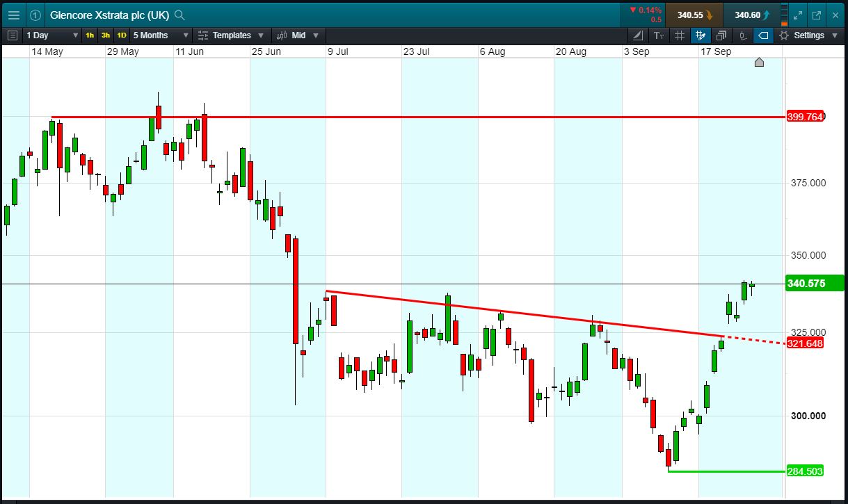This screenshot has height=504, width=848.
Task: Open the hamburger main menu
Action: (13, 15)
